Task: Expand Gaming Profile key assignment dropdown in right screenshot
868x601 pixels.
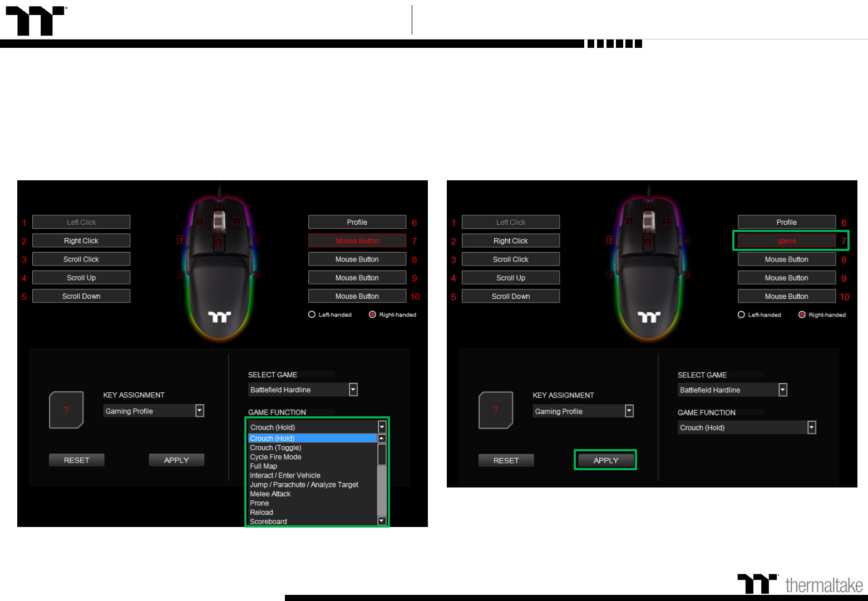Action: point(629,411)
